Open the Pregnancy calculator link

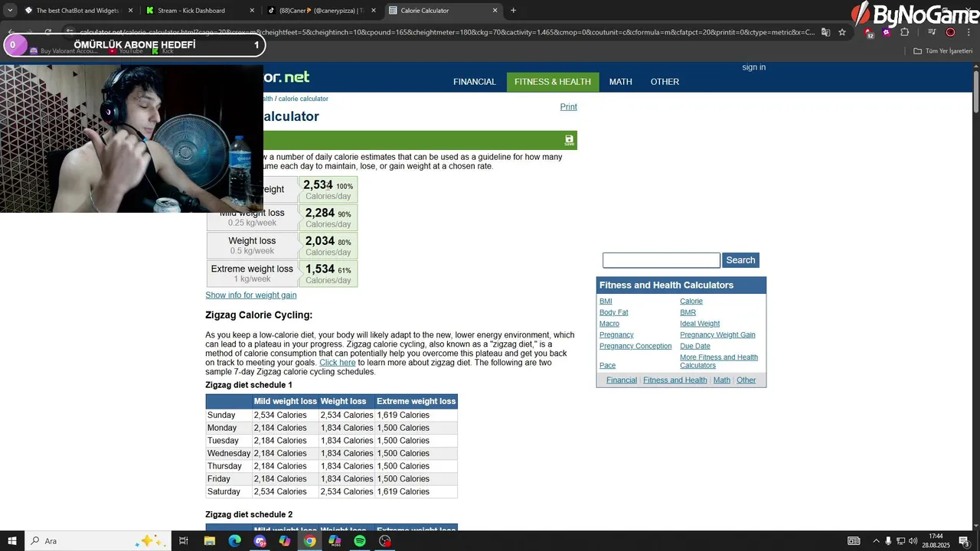616,335
